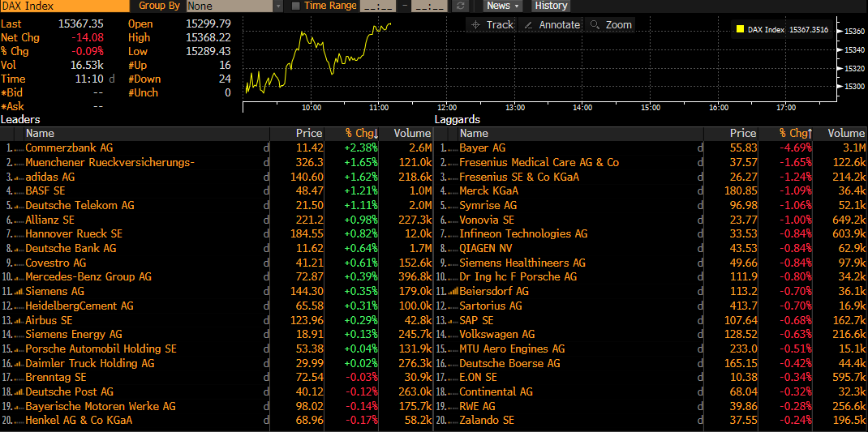Activate the Zoom magnifier tool
Image resolution: width=868 pixels, height=432 pixels.
pos(611,25)
